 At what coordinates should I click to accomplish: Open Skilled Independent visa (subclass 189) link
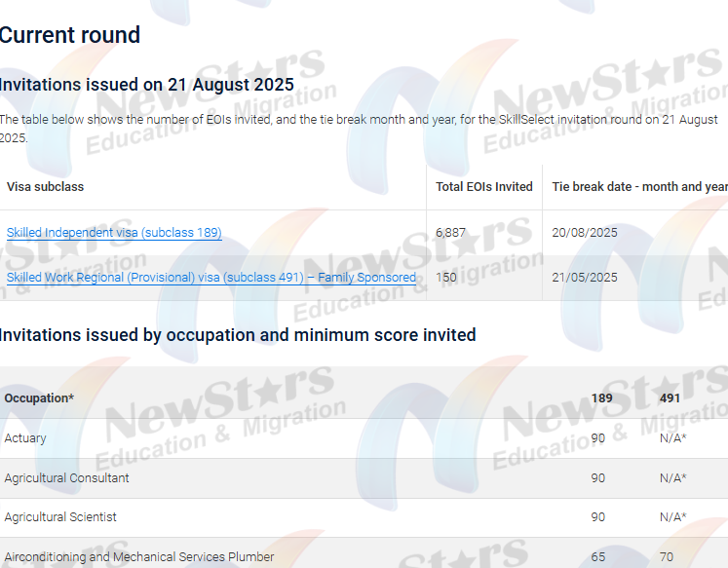(114, 233)
